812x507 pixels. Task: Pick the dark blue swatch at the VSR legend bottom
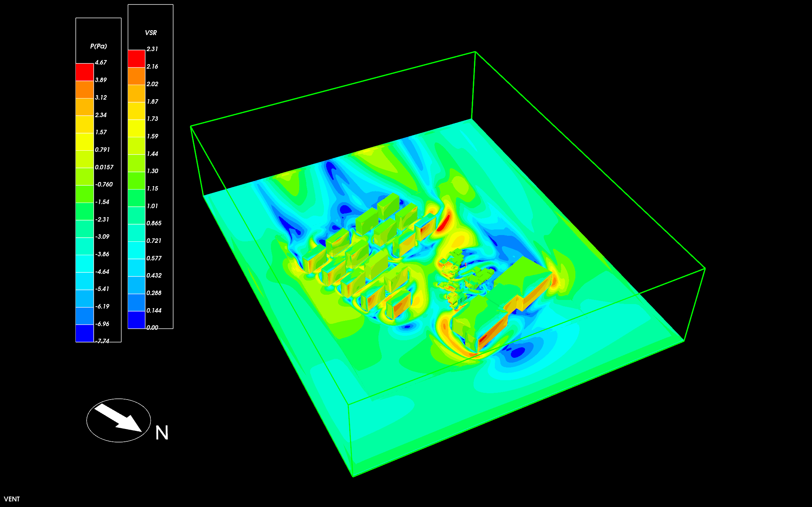[137, 320]
